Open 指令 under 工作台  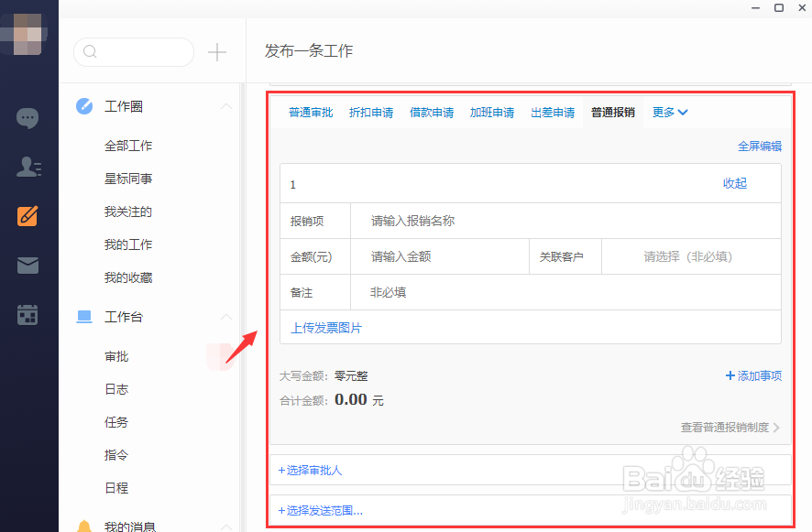coord(116,455)
